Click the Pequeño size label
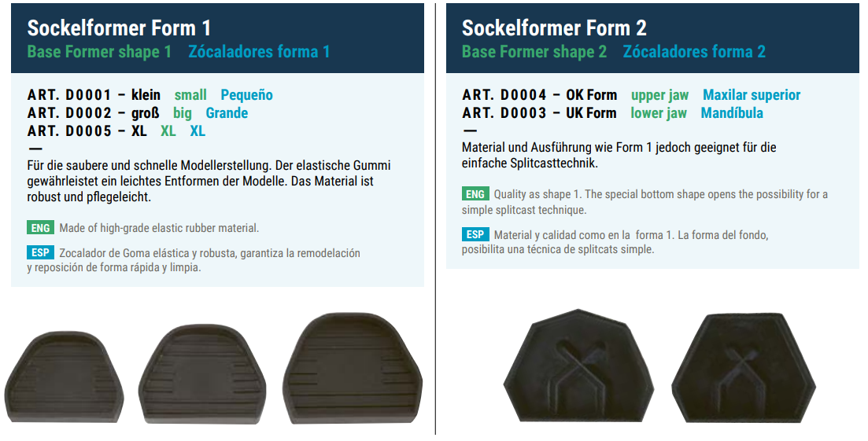 pos(247,95)
